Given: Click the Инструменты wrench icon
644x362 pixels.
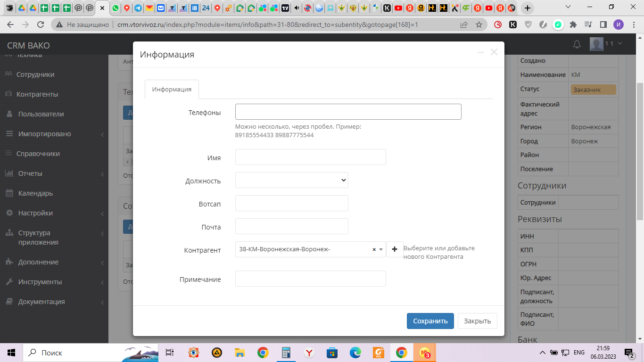Looking at the screenshot, I should [x=9, y=282].
